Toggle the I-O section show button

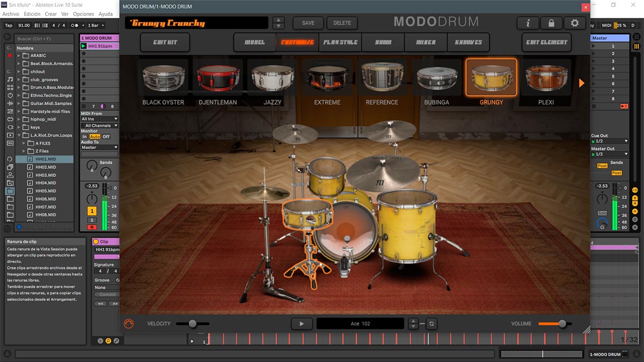[635, 190]
